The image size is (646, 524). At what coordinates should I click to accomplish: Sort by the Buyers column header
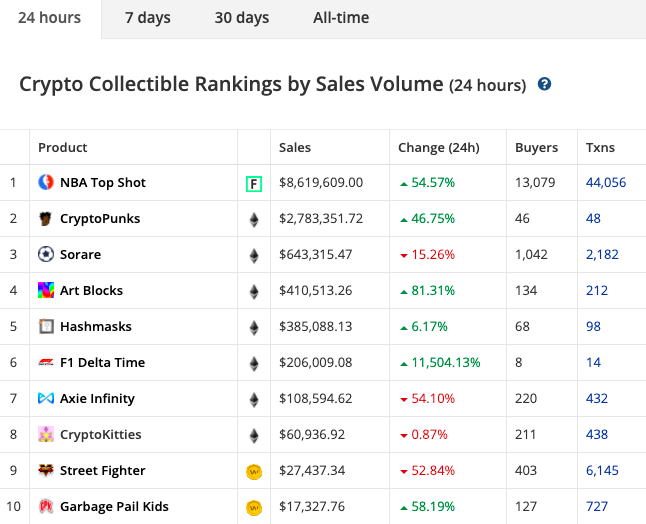(536, 147)
